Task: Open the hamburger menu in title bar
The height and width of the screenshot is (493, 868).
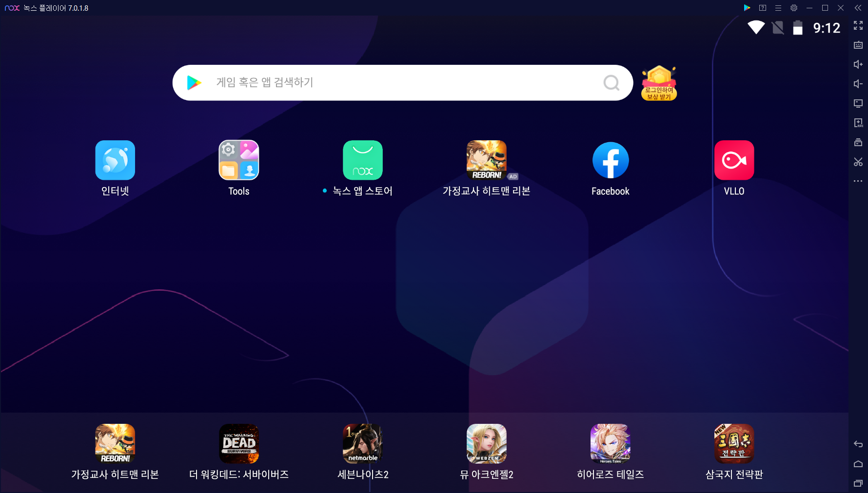Action: pyautogui.click(x=778, y=8)
